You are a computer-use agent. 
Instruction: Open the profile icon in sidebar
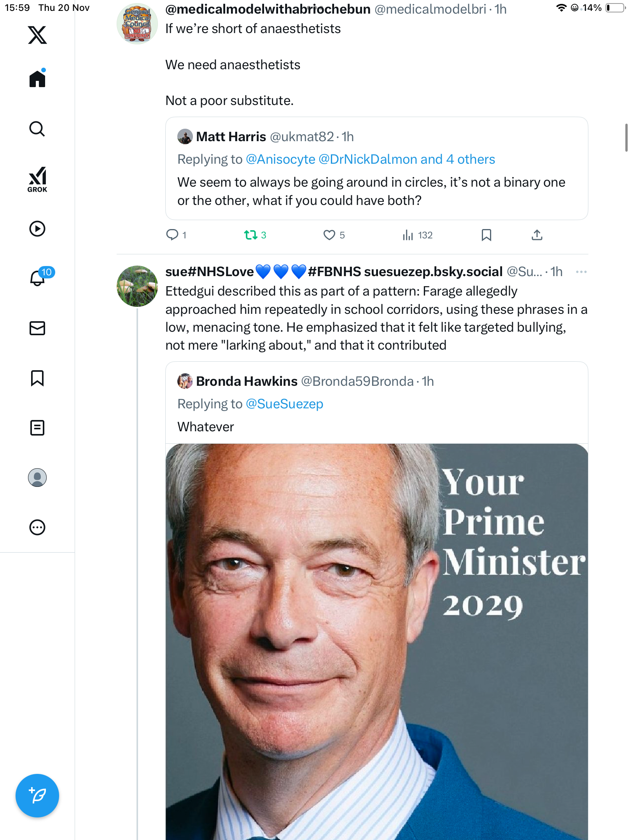[37, 478]
